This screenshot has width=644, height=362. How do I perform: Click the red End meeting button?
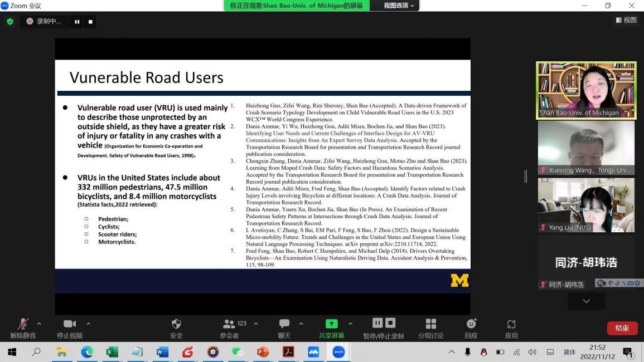point(622,328)
